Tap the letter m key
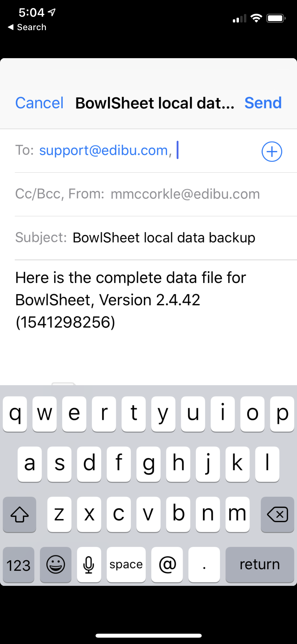Image resolution: width=297 pixels, height=644 pixels. (x=238, y=514)
